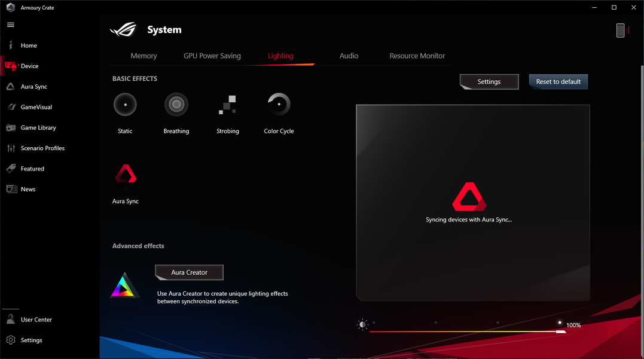Open the Resource Monitor tab
The image size is (644, 359).
click(417, 56)
